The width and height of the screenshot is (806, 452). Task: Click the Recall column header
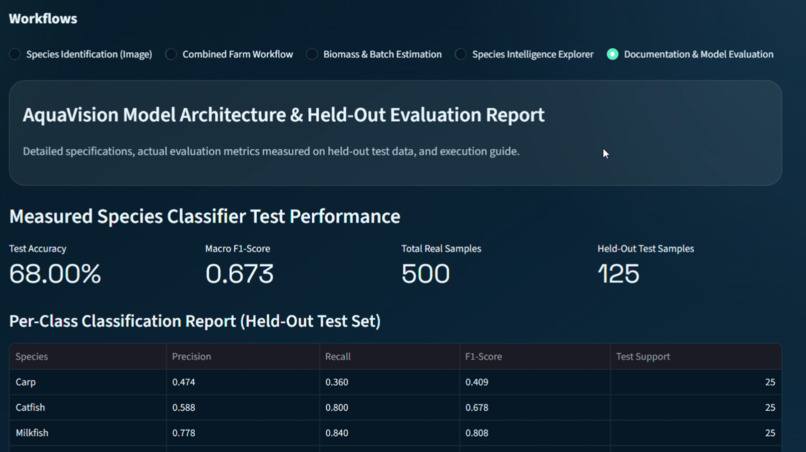coord(389,356)
